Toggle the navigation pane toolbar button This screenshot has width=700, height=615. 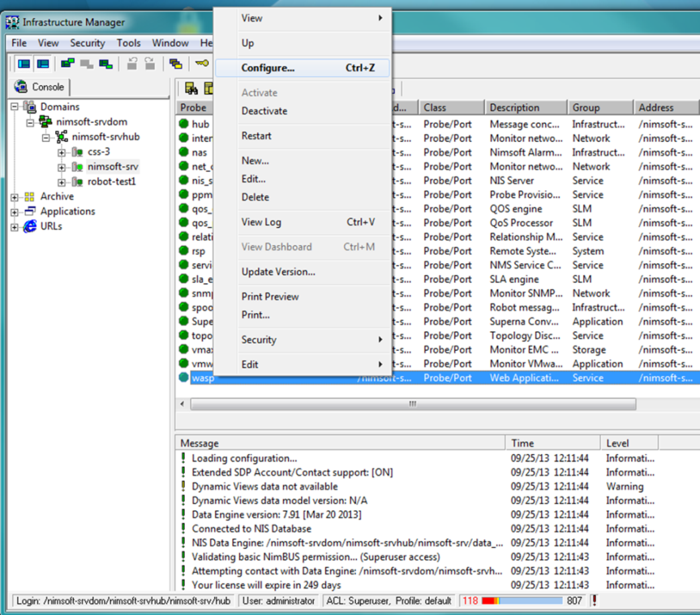[24, 64]
